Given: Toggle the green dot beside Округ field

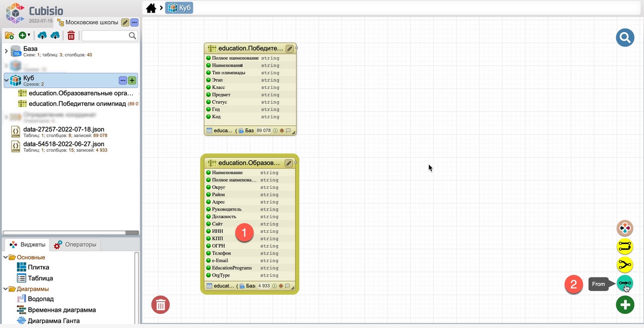Looking at the screenshot, I should [208, 187].
